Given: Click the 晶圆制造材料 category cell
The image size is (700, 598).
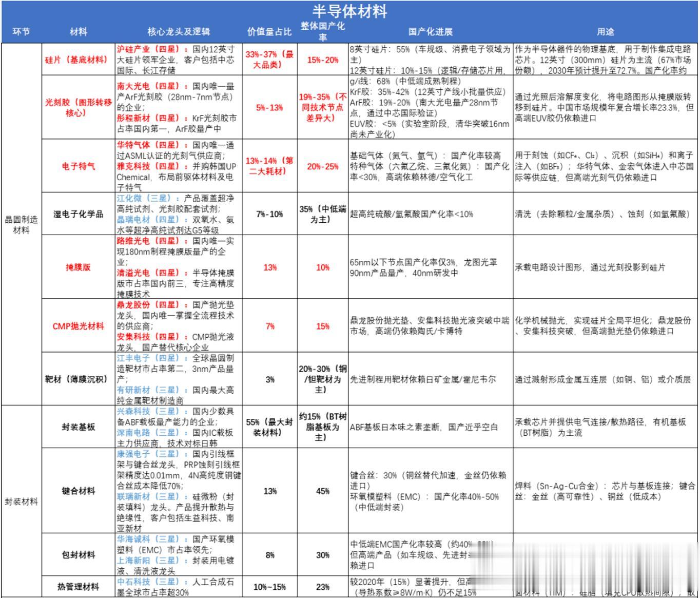Looking at the screenshot, I should [21, 225].
